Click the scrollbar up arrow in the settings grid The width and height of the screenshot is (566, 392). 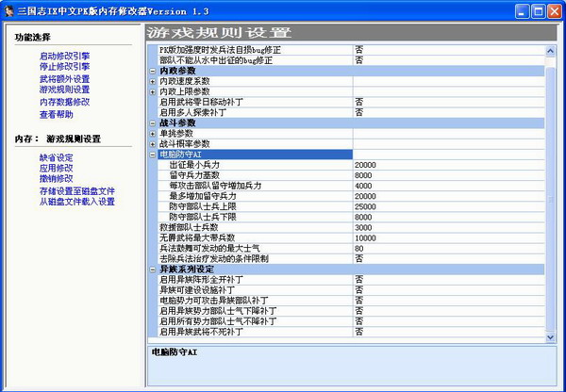551,50
